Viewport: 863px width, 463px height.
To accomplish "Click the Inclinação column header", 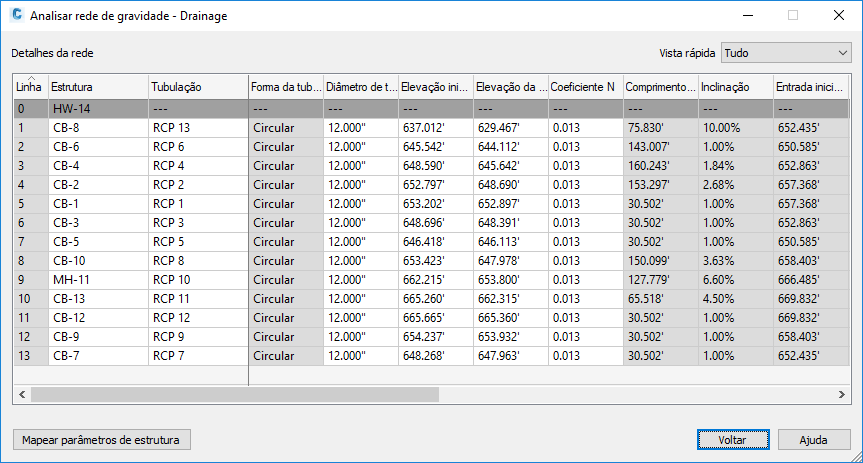I will click(x=734, y=88).
